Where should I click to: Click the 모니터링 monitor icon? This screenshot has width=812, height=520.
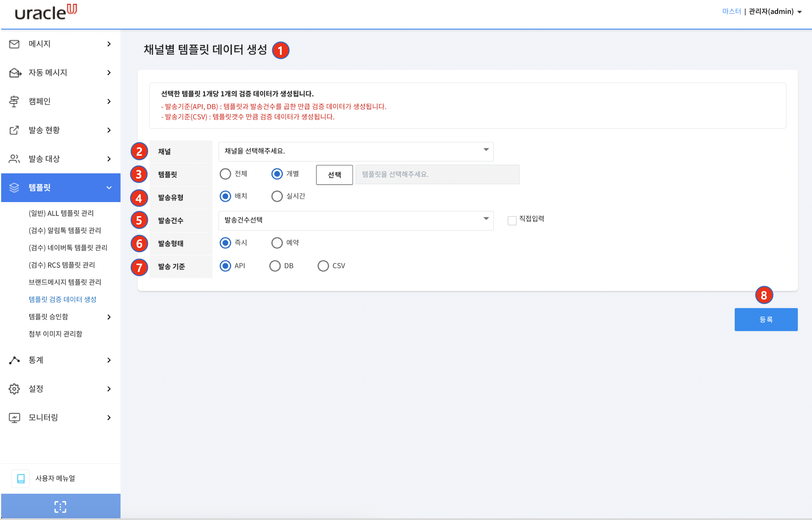pos(14,418)
